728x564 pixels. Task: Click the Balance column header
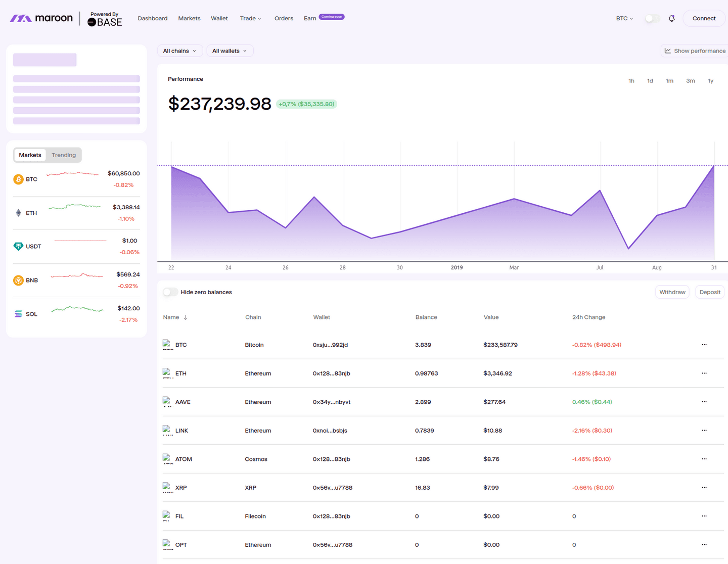[426, 317]
